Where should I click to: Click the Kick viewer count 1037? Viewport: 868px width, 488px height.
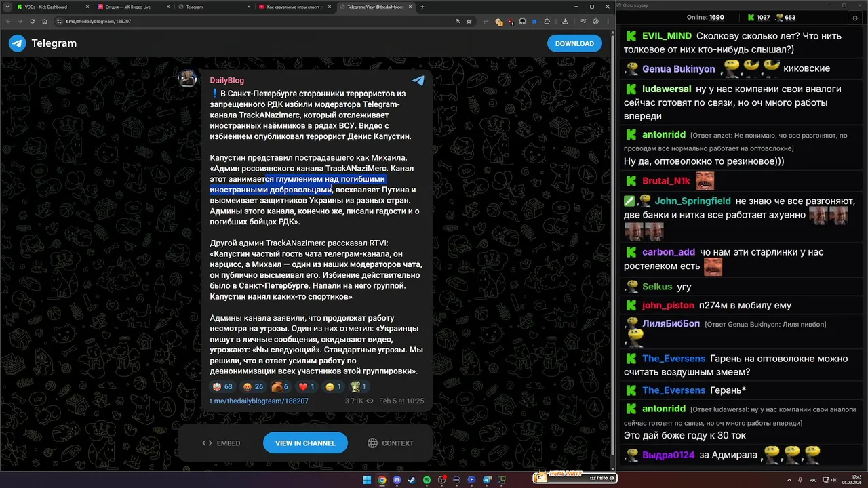758,18
